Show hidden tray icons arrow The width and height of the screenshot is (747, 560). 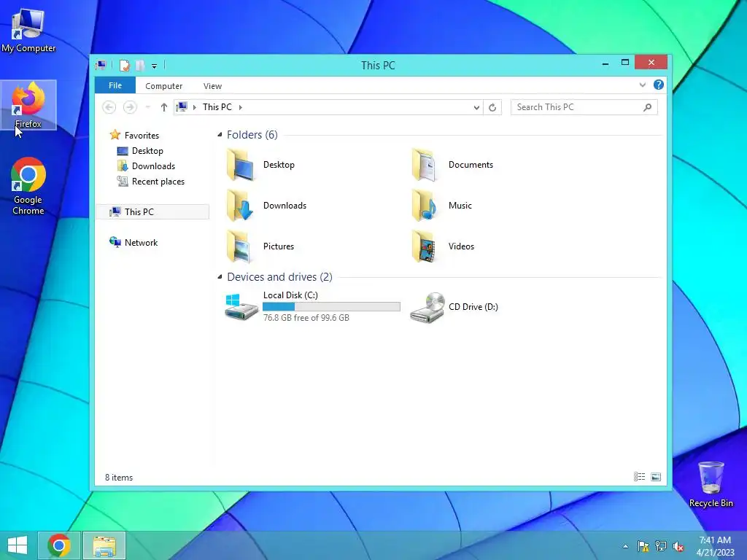tap(625, 546)
